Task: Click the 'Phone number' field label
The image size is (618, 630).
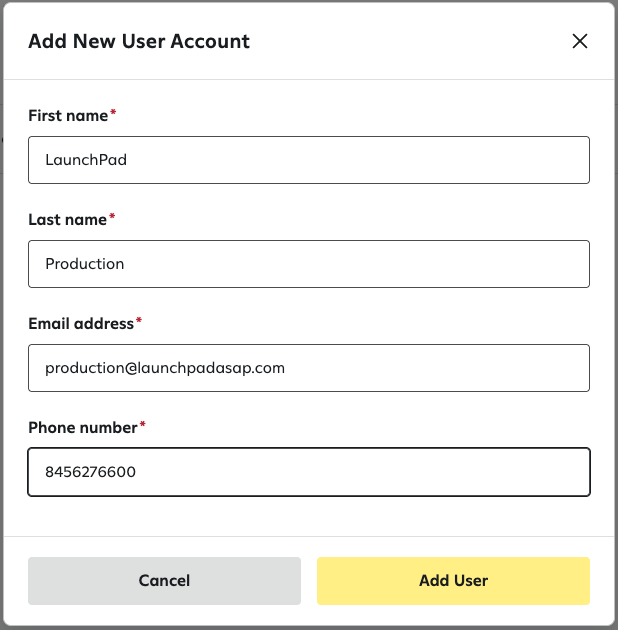Action: tap(83, 428)
